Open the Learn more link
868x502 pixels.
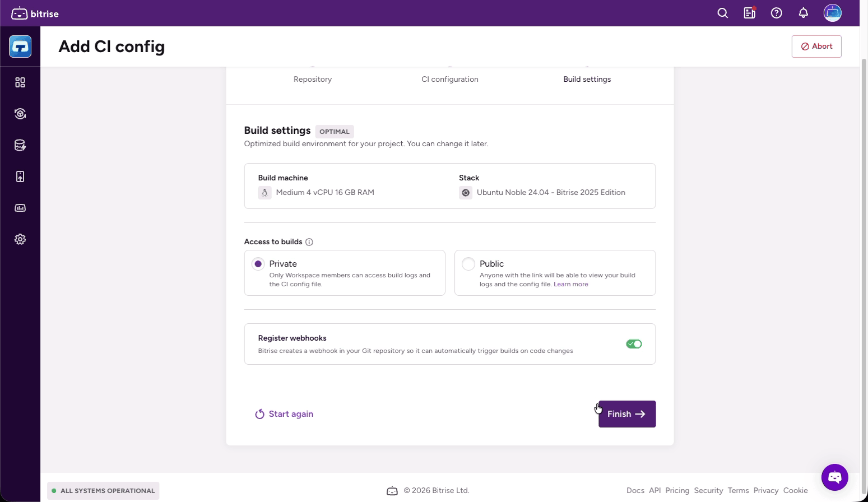tap(571, 284)
